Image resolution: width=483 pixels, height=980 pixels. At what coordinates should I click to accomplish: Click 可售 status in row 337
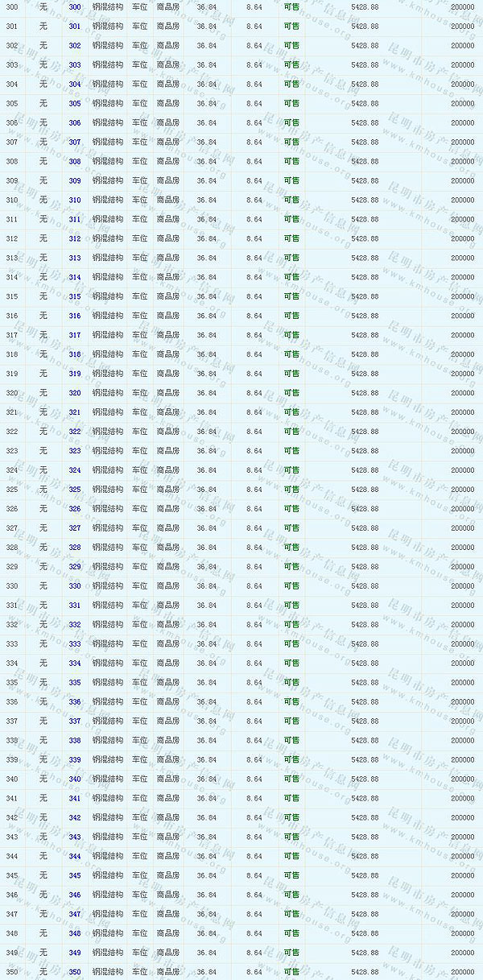pos(291,722)
